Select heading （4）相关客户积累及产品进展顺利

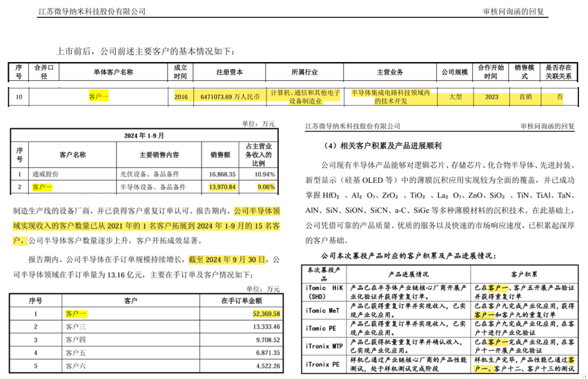pos(382,146)
